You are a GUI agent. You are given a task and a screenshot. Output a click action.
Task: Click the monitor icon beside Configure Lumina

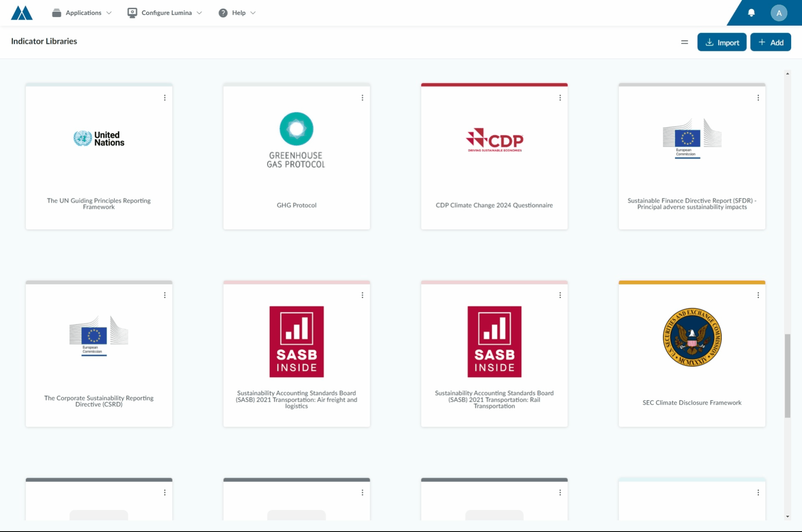132,13
